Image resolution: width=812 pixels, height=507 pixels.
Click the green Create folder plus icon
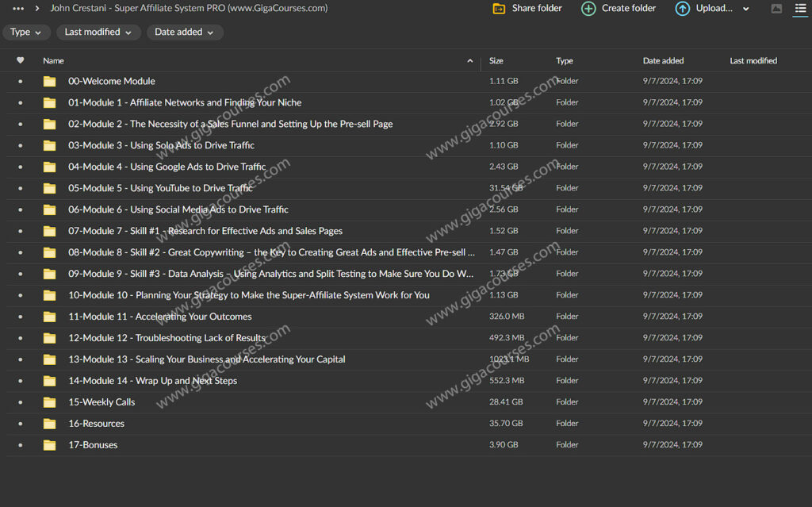(588, 9)
